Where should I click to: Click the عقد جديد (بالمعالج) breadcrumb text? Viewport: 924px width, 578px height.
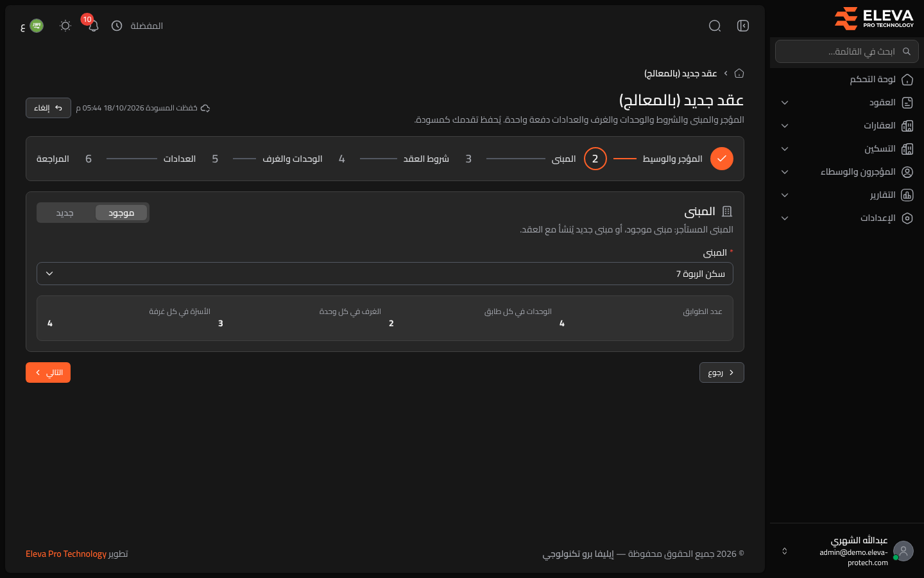(681, 73)
